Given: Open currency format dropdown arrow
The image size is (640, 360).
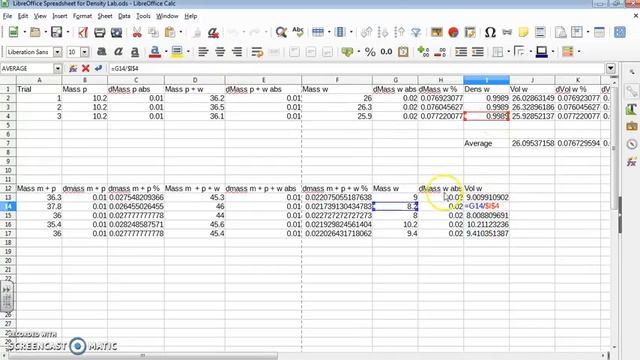Looking at the screenshot, I should point(358,52).
